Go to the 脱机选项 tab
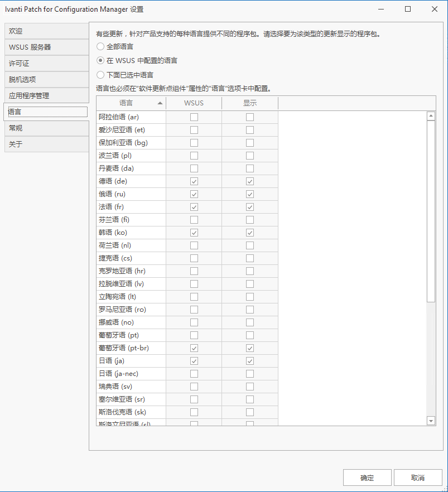Viewport: 448px width, 492px height. pos(46,79)
